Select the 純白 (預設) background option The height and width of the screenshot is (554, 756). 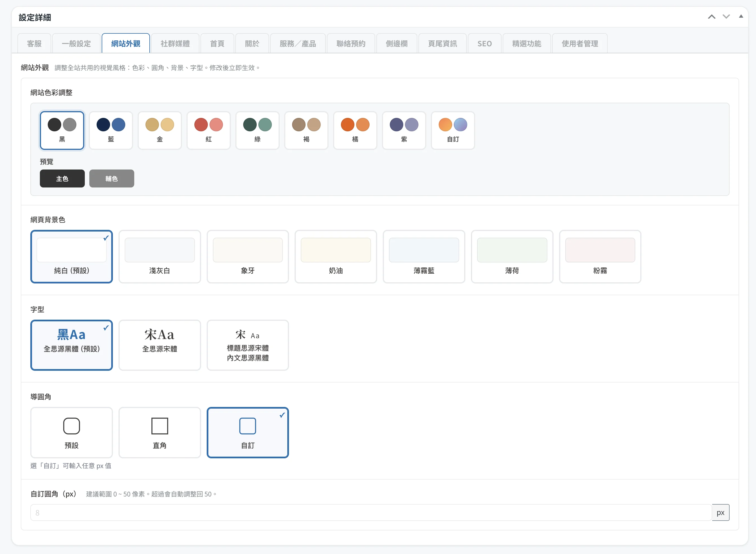72,256
